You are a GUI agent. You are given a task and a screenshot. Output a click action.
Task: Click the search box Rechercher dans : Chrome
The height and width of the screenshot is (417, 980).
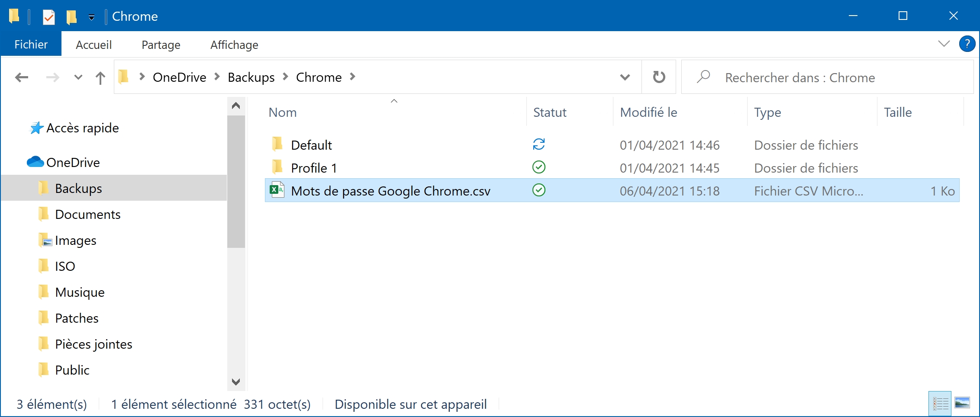[828, 77]
